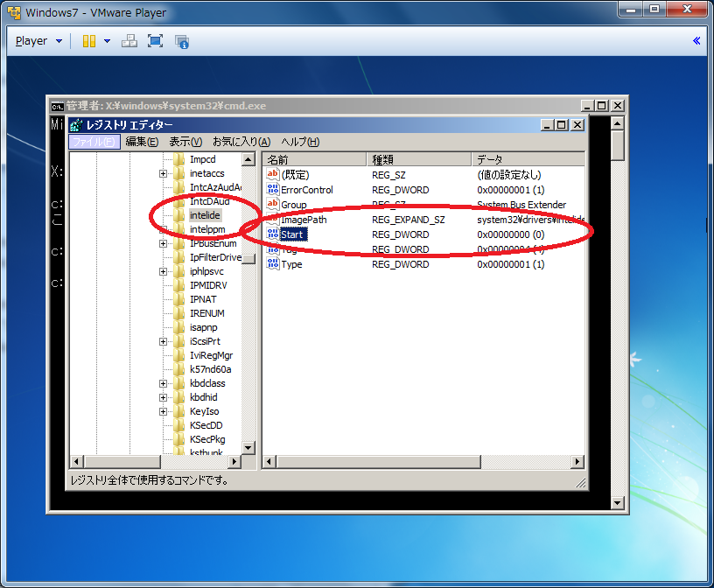Click the Type binary value icon

273,264
